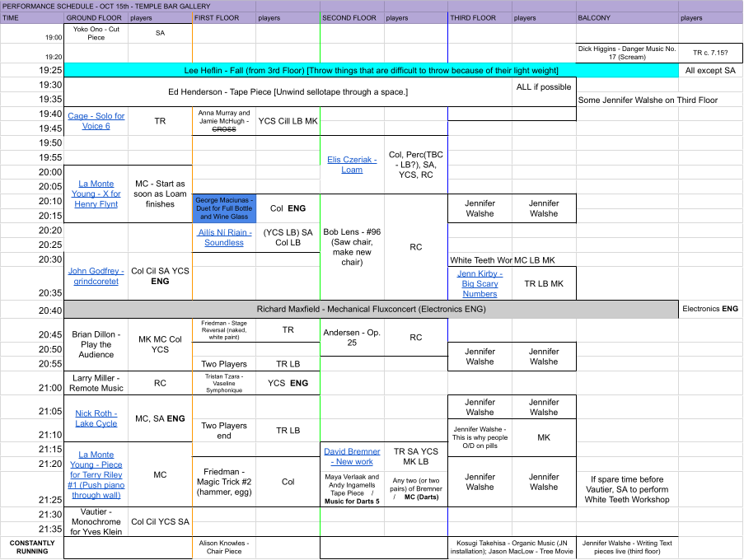Open Jenn Kirby - Big Scary Numbers link
The height and width of the screenshot is (560, 744).
480,283
